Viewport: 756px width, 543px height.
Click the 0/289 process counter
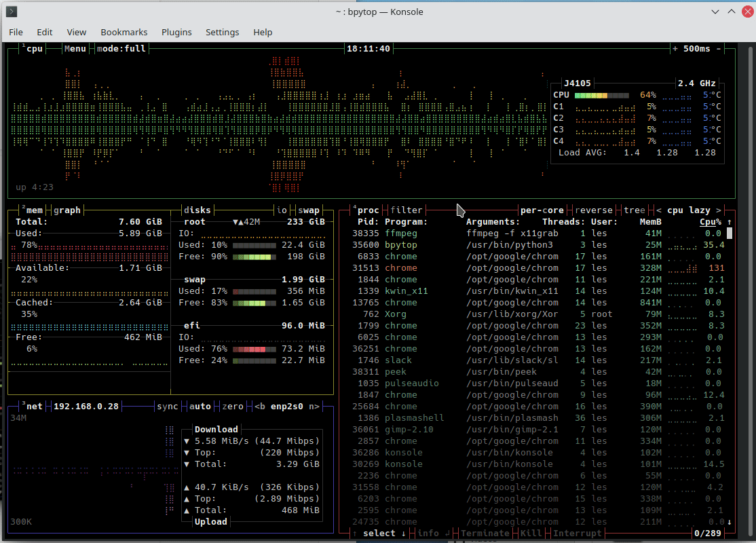pos(707,533)
